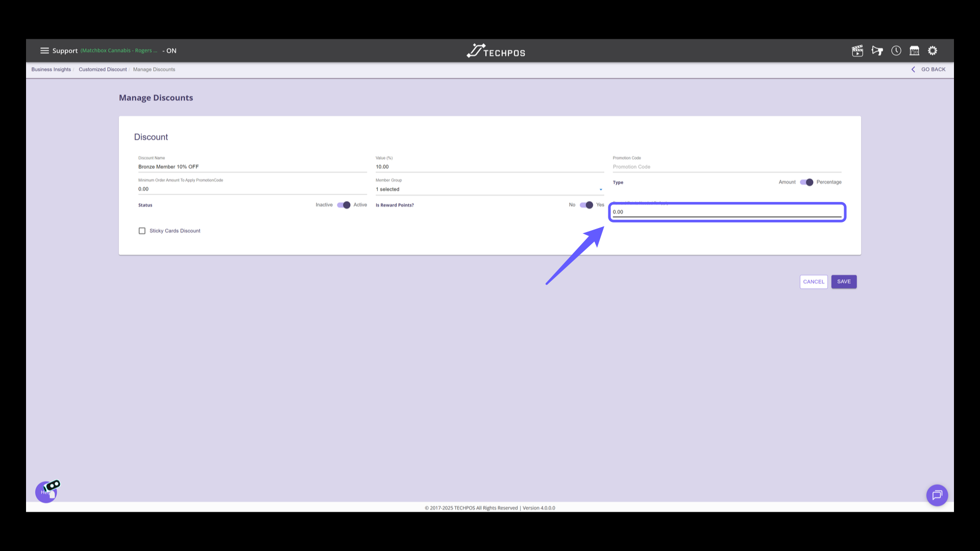The image size is (980, 551).
Task: Click the video clapperboard tutorials icon
Action: [857, 51]
